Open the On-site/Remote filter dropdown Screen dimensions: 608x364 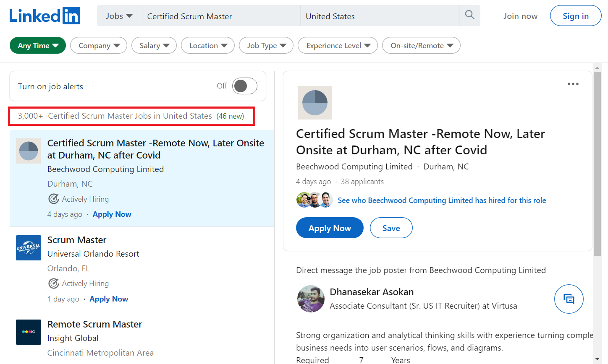pos(421,46)
